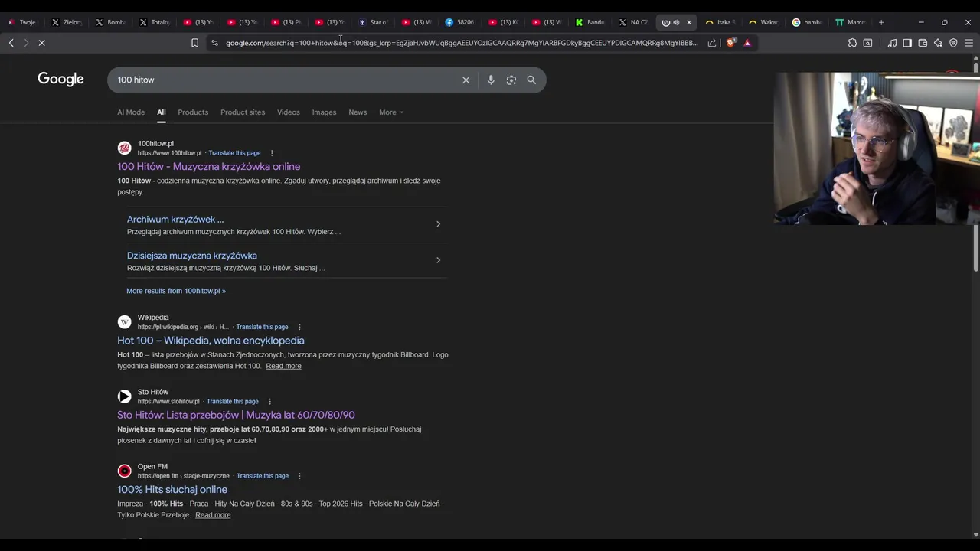980x551 pixels.
Task: Switch to the Itaka browser tab
Action: [x=721, y=22]
